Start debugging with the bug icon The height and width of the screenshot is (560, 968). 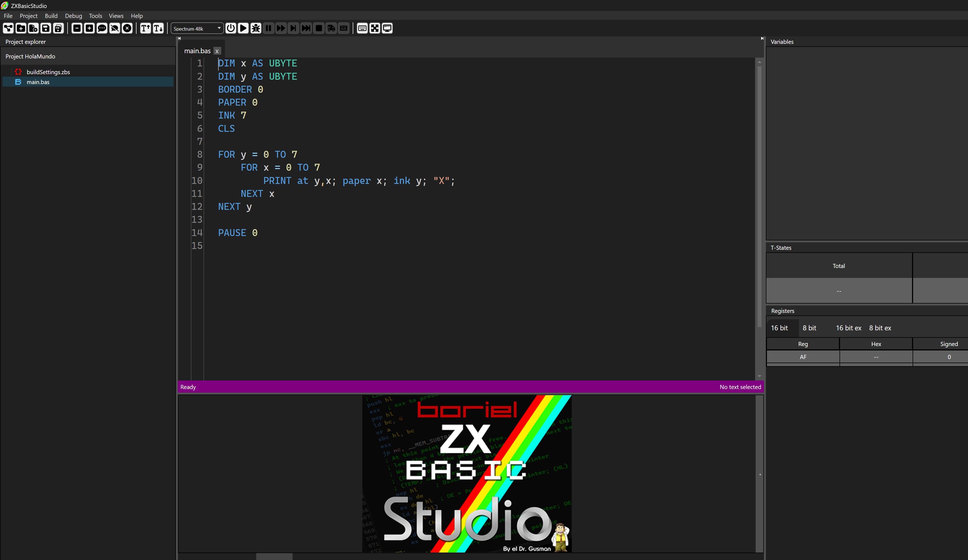pos(255,28)
